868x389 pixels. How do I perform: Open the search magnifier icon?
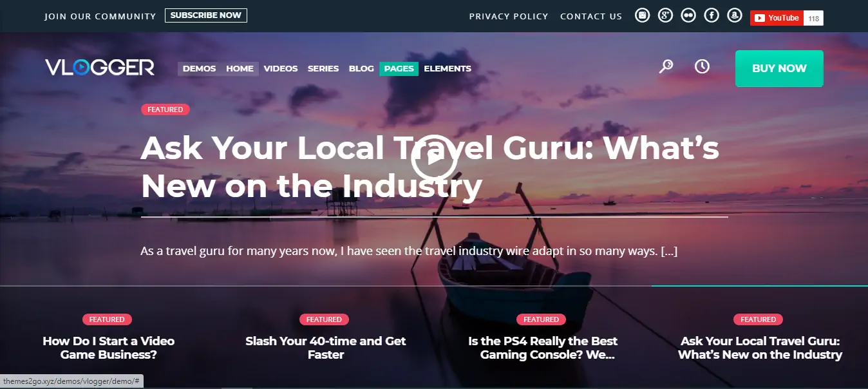pos(666,66)
